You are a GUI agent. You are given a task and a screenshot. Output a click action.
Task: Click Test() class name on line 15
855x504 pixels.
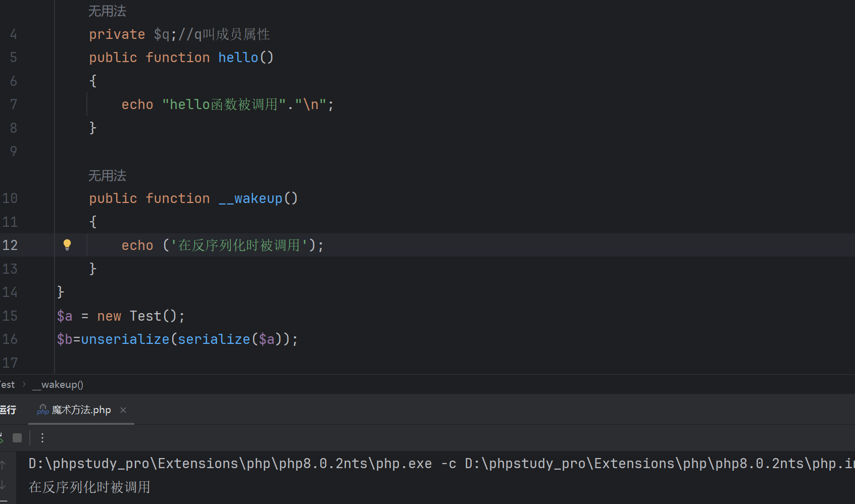coord(154,316)
